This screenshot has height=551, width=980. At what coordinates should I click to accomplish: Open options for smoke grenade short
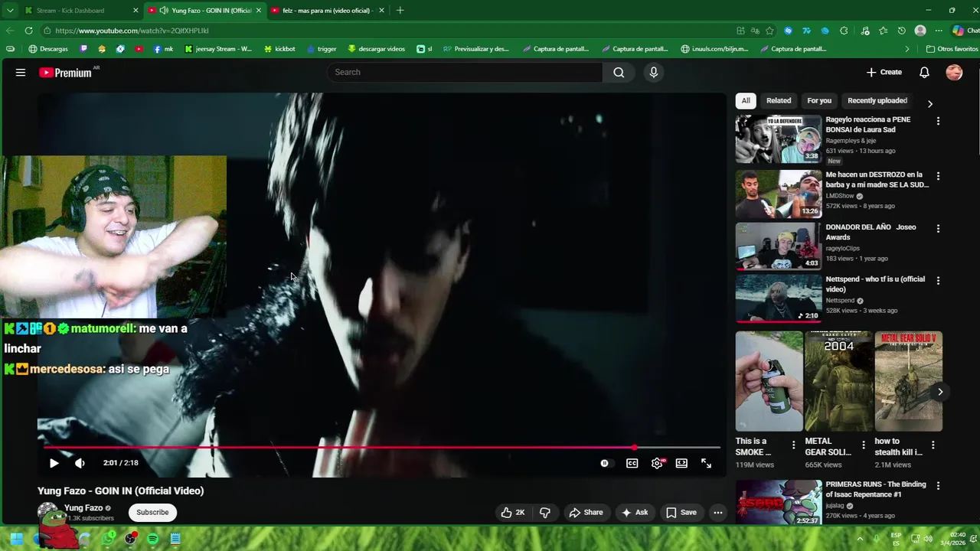793,445
